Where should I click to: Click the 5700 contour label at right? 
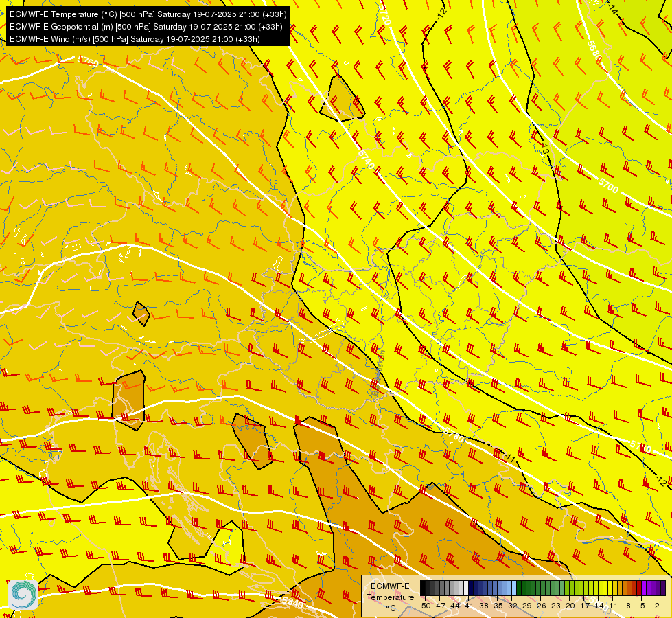(x=609, y=185)
